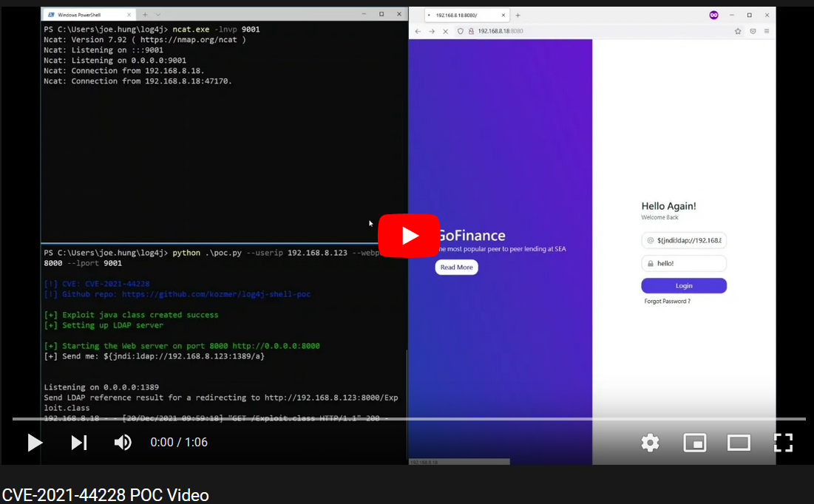
Task: Click the GoFinance brand title
Action: [x=472, y=236]
